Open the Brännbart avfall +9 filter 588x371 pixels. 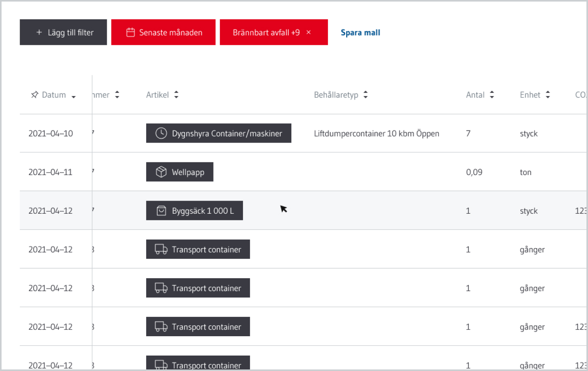coord(266,32)
